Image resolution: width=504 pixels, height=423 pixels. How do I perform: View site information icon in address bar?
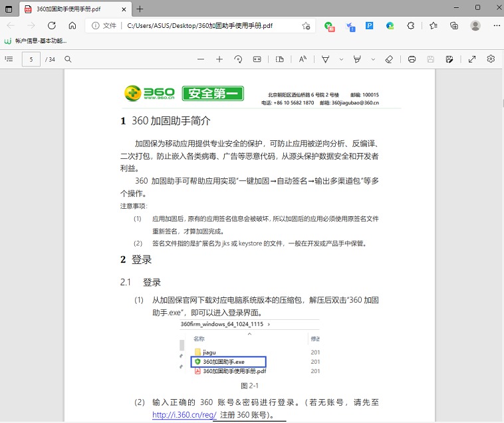coord(96,26)
